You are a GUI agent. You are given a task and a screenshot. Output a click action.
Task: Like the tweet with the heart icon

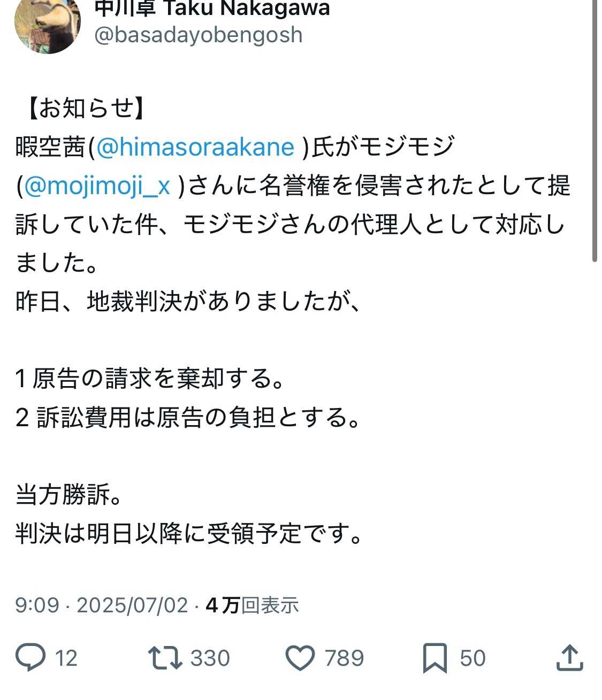(x=301, y=658)
